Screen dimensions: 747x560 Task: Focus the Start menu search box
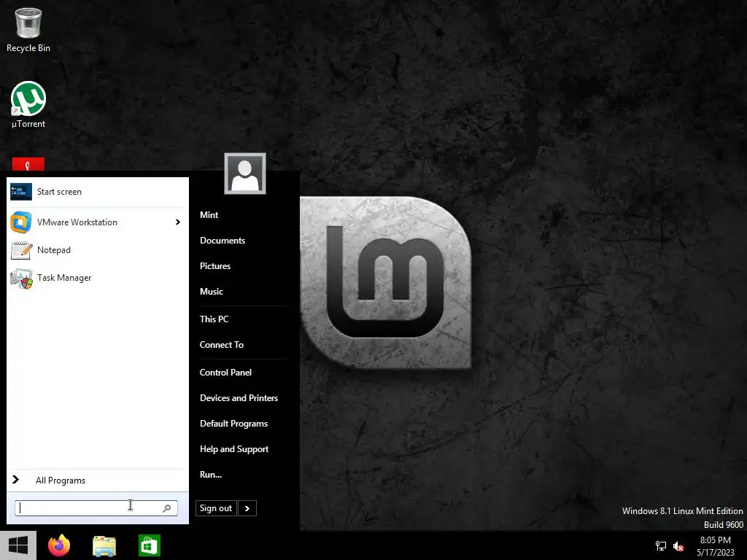(96, 508)
